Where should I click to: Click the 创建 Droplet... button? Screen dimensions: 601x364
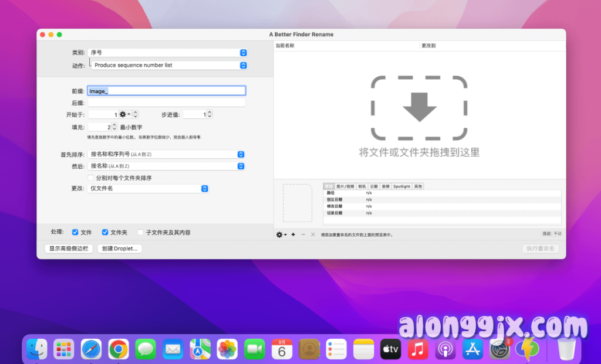[120, 249]
